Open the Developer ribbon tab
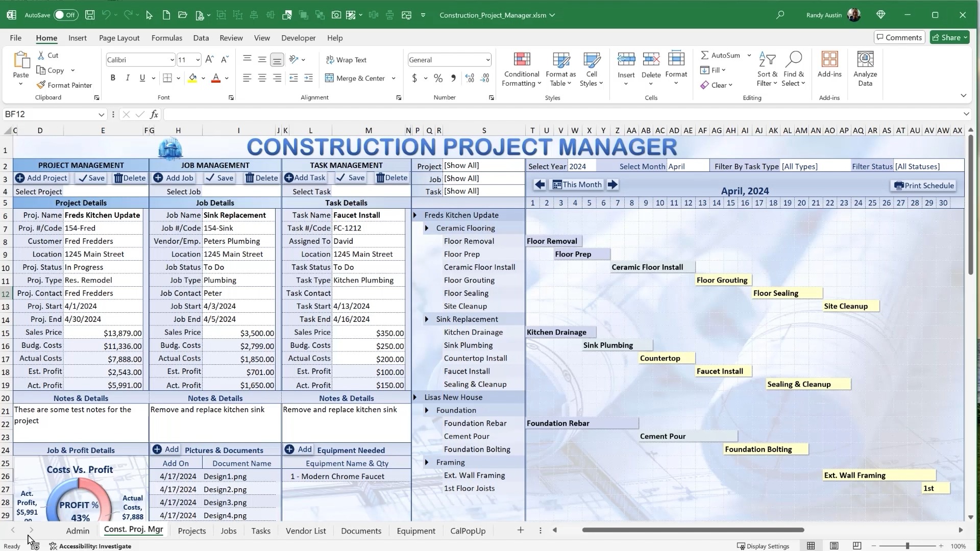The image size is (980, 551). [298, 38]
